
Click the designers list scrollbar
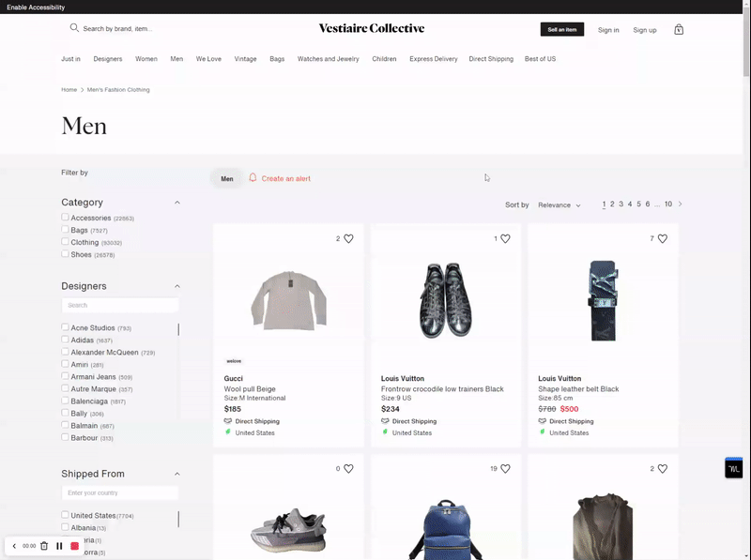click(178, 329)
